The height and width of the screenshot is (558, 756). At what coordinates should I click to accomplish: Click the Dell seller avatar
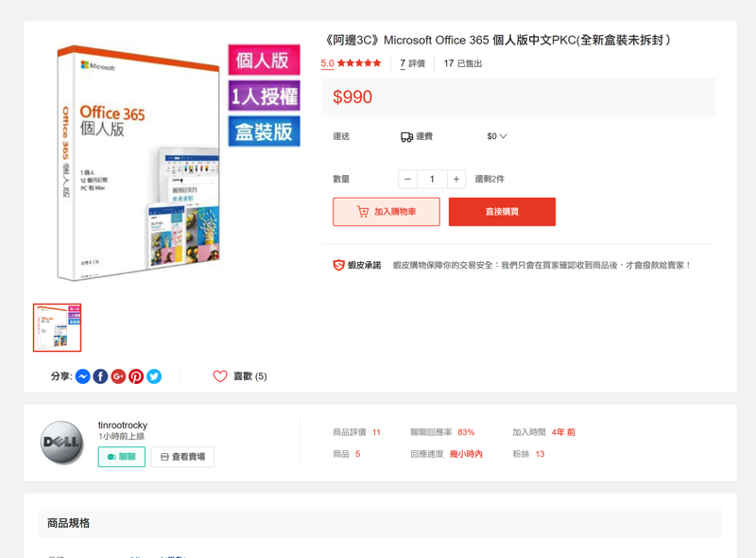tap(62, 443)
